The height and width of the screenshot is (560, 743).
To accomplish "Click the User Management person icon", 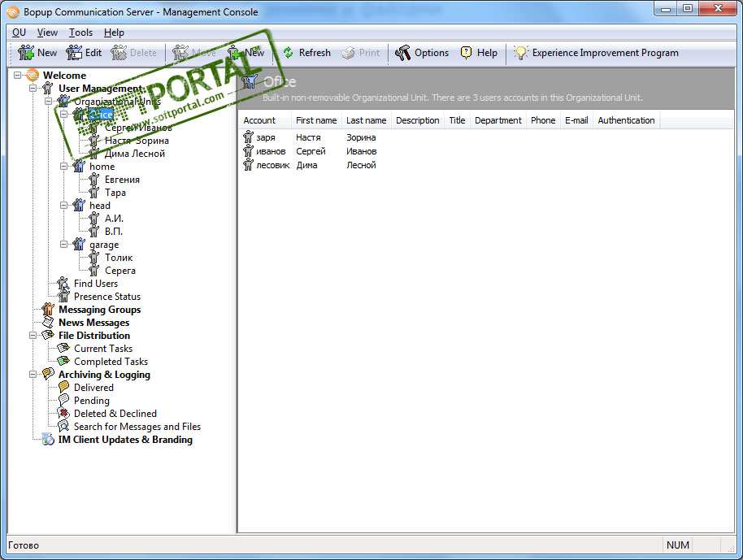I will (48, 88).
